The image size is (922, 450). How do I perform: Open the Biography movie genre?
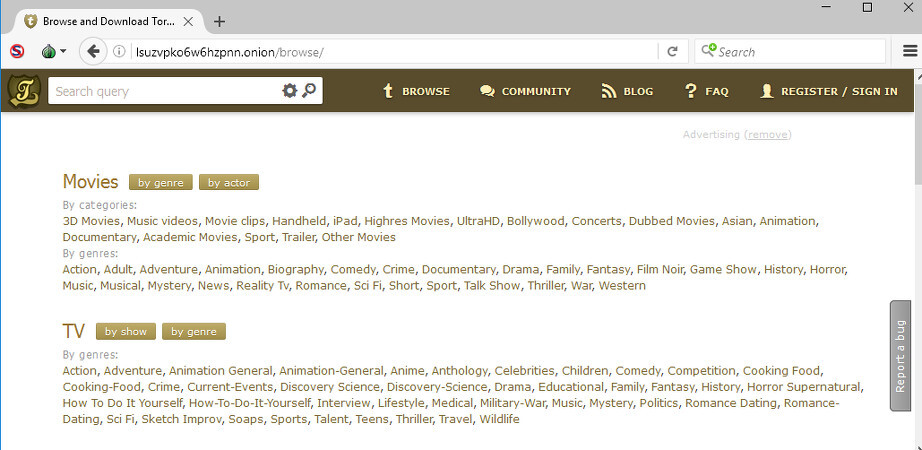click(x=296, y=270)
